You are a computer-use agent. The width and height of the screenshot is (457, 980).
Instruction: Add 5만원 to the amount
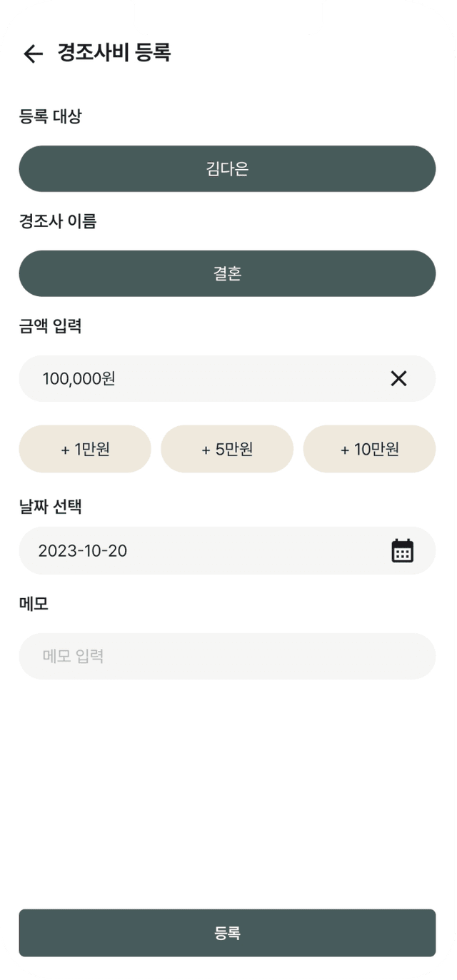tap(227, 449)
